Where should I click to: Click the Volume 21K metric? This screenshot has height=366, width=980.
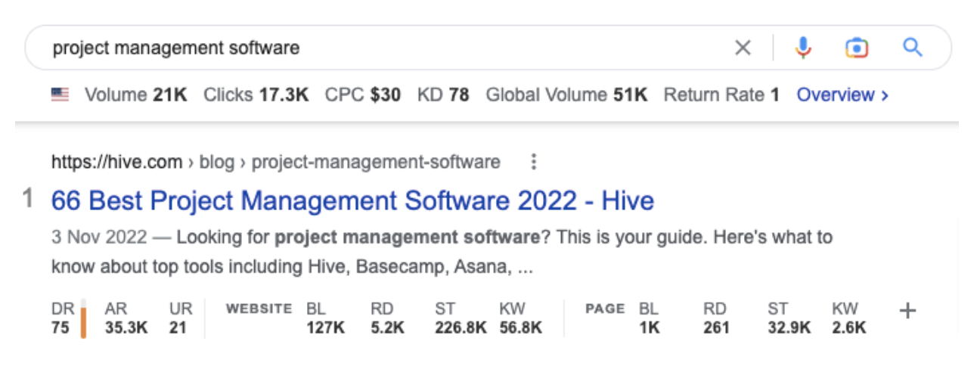135,95
